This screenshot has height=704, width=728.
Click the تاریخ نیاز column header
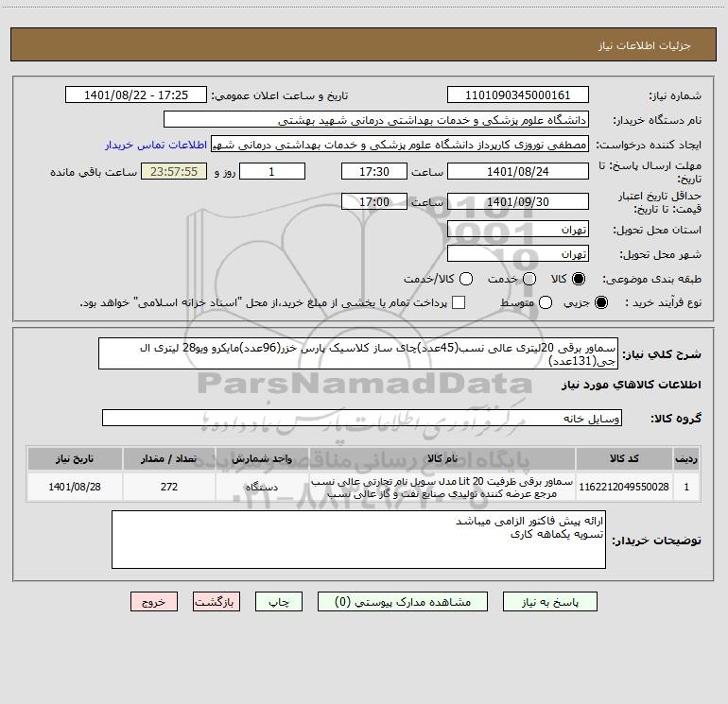click(x=75, y=458)
